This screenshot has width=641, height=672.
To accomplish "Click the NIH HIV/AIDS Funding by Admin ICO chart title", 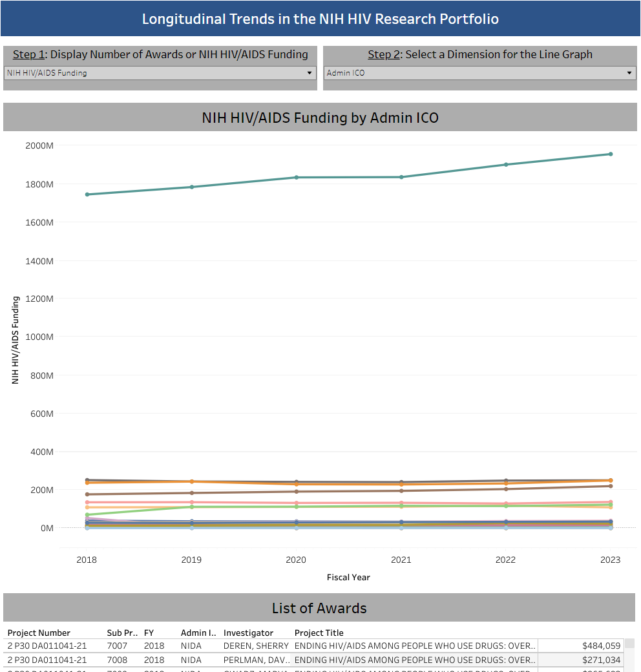I will pyautogui.click(x=320, y=118).
